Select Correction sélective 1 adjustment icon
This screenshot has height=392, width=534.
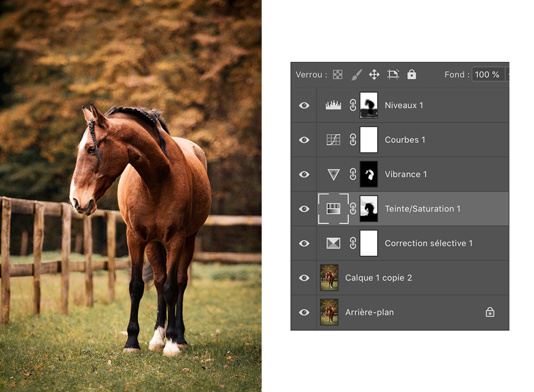(x=333, y=243)
